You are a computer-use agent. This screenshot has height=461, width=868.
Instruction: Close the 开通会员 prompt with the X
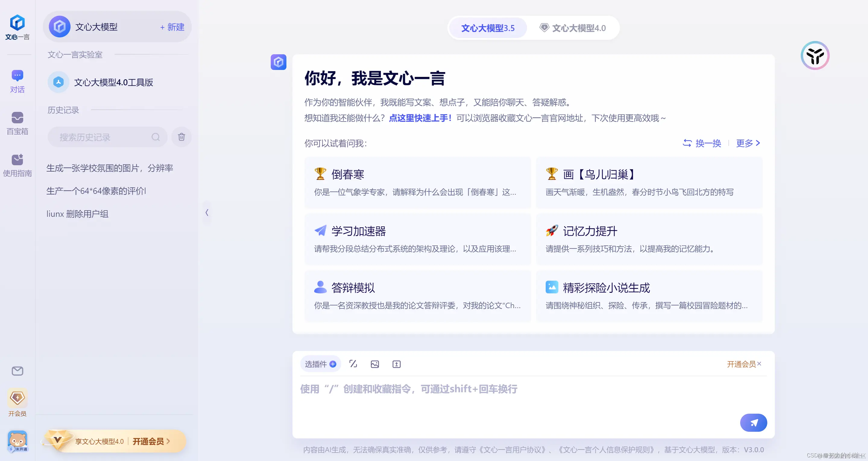(759, 364)
